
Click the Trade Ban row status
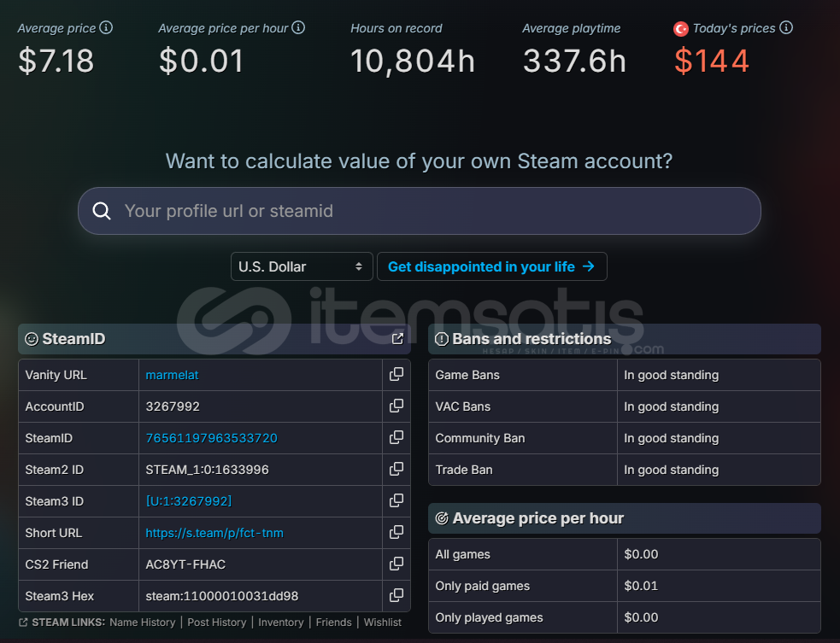672,470
